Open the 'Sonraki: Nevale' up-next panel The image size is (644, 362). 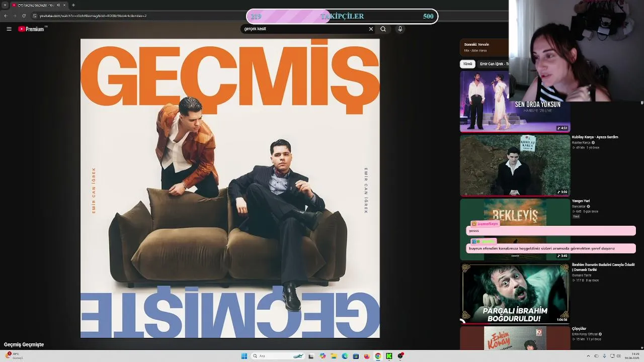tap(485, 47)
